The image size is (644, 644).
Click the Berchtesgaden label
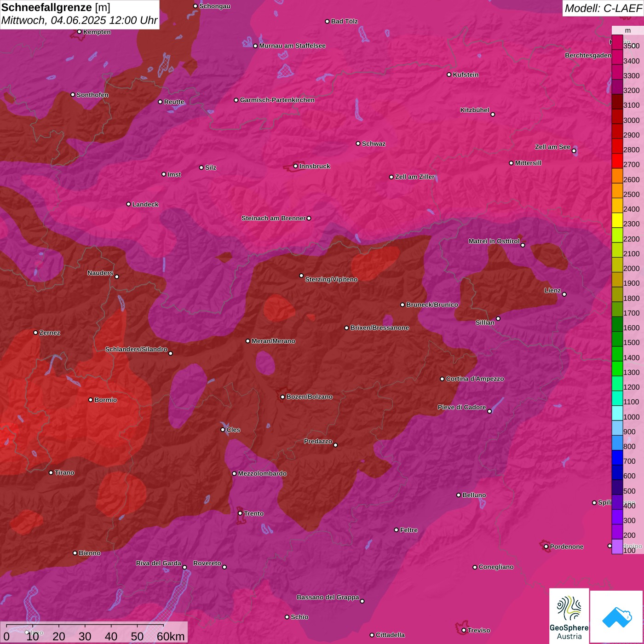click(588, 55)
